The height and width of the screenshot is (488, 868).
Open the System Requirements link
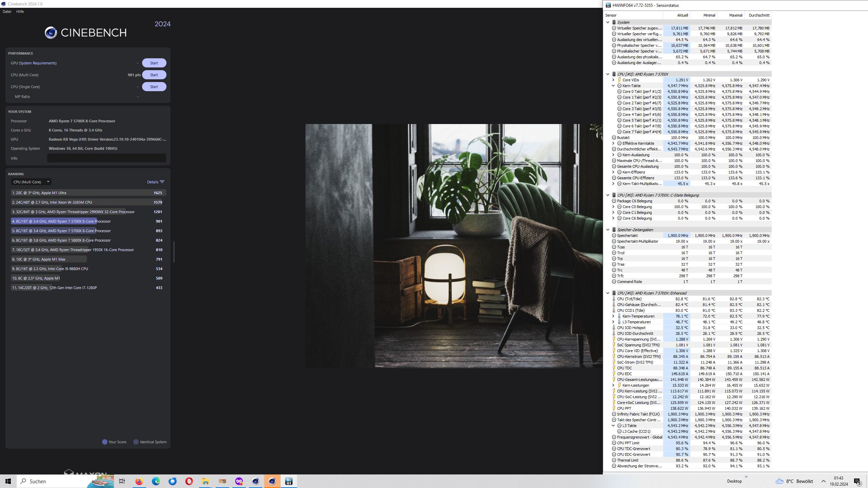(38, 63)
